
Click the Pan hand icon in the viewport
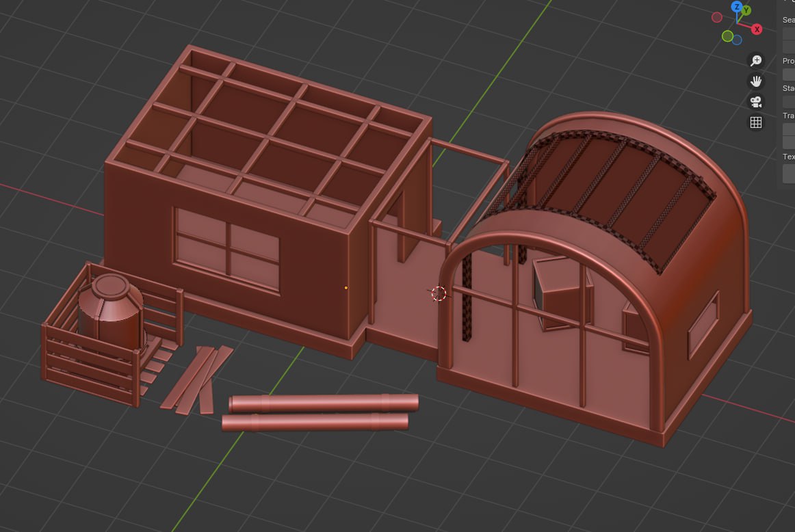point(756,81)
